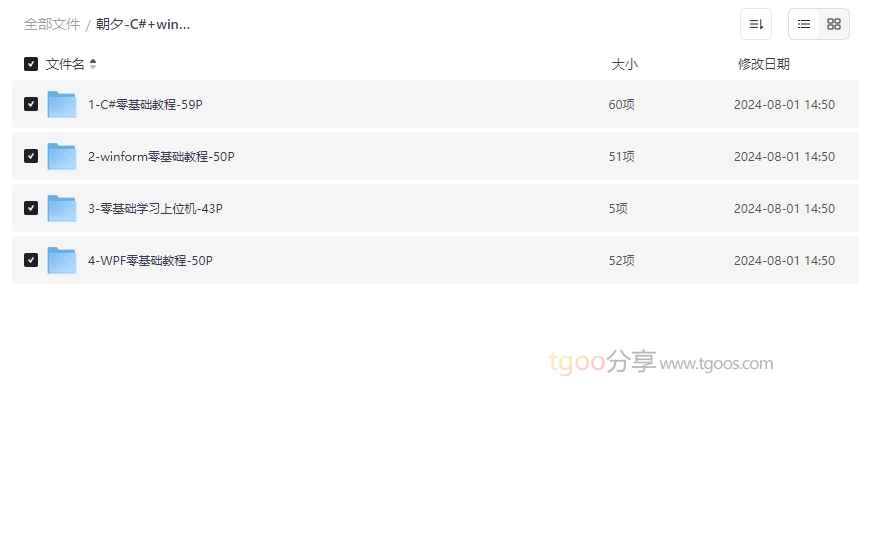
Task: Open the 1-C#零基础教程-59P folder name
Action: click(x=145, y=105)
